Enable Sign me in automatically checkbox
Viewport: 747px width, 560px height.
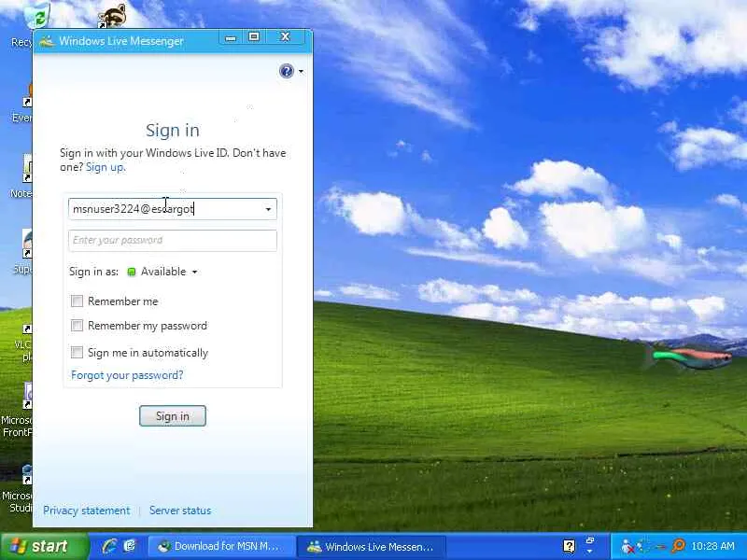pyautogui.click(x=77, y=353)
